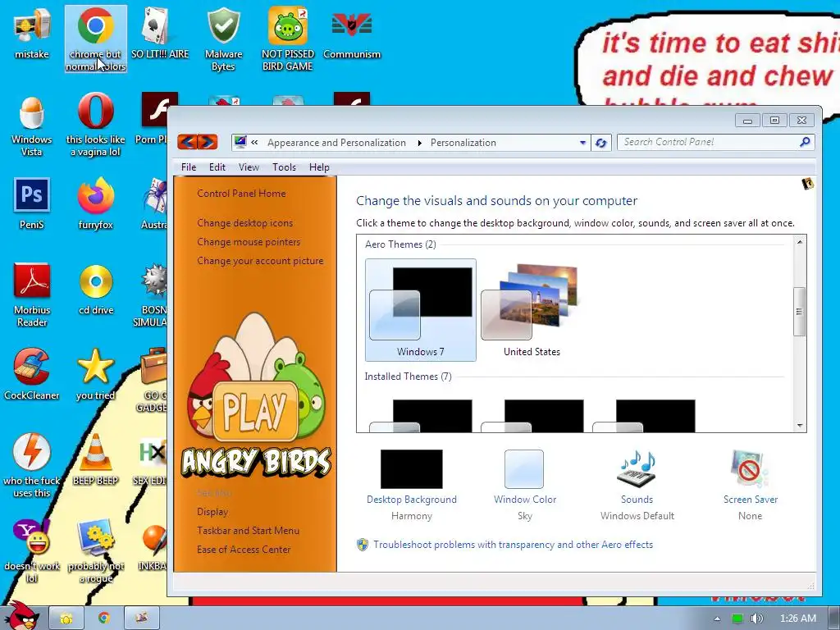Open the folder icon pinned on taskbar

tap(66, 619)
